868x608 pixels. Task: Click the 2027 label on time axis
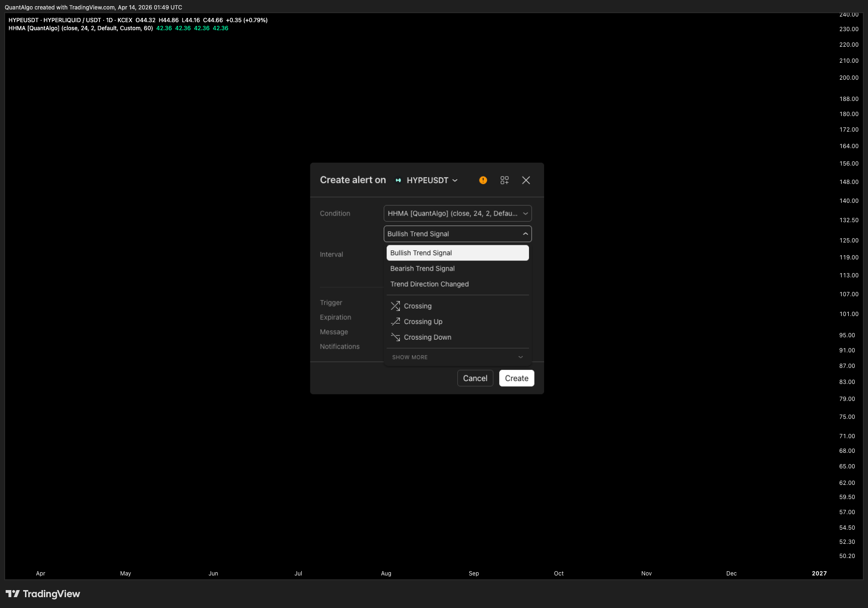tap(819, 574)
